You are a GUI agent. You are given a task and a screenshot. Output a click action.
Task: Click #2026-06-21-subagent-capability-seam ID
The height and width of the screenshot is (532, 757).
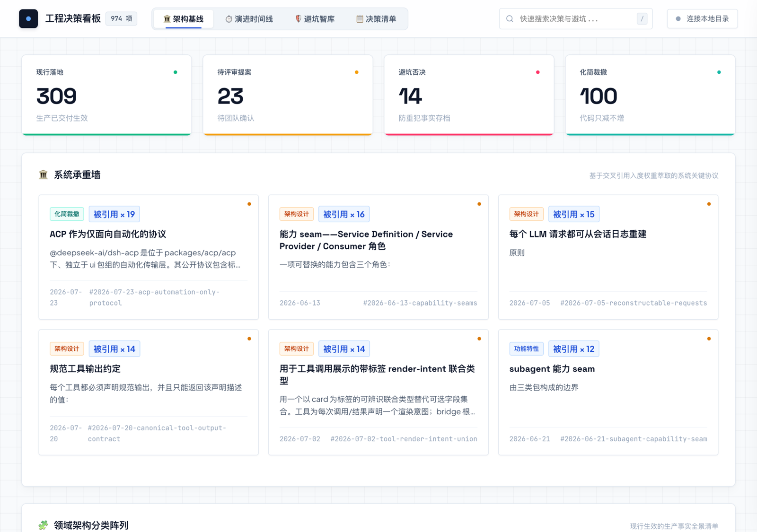(x=634, y=439)
